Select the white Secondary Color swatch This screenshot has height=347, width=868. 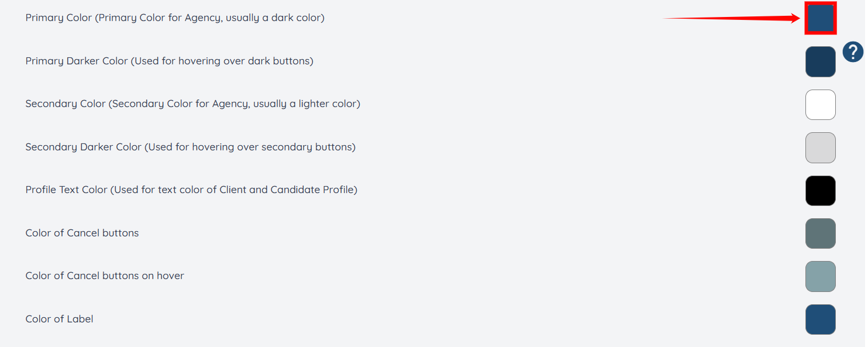click(821, 105)
